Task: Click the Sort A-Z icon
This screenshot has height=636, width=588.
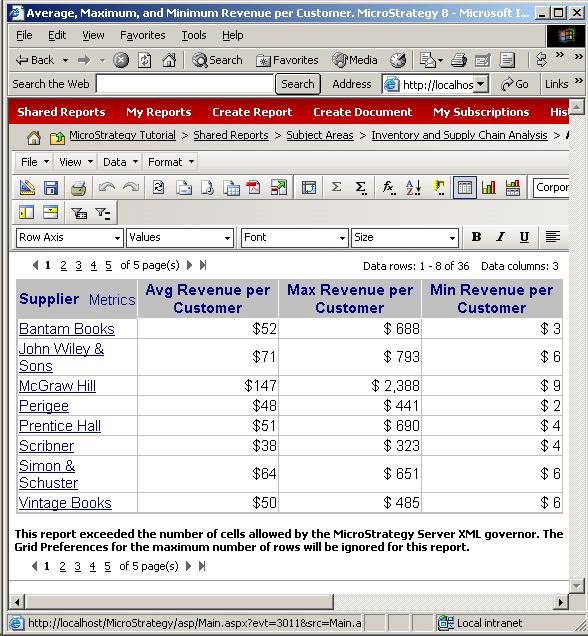Action: coord(413,187)
